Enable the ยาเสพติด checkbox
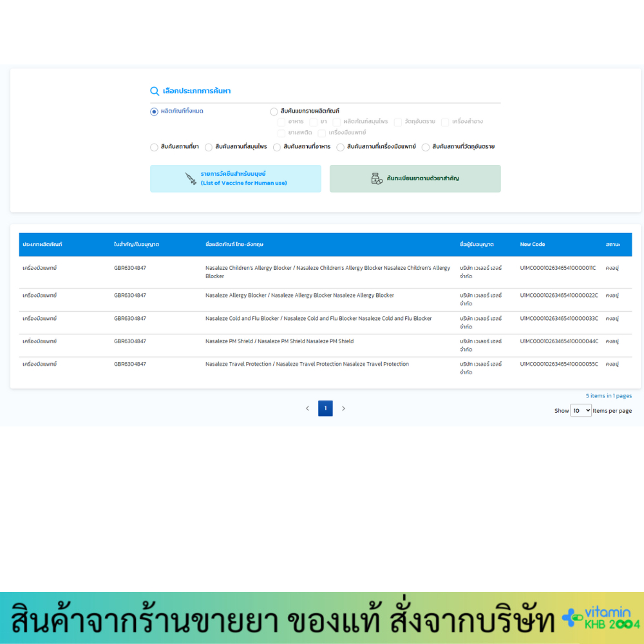Image resolution: width=644 pixels, height=644 pixels. point(281,133)
